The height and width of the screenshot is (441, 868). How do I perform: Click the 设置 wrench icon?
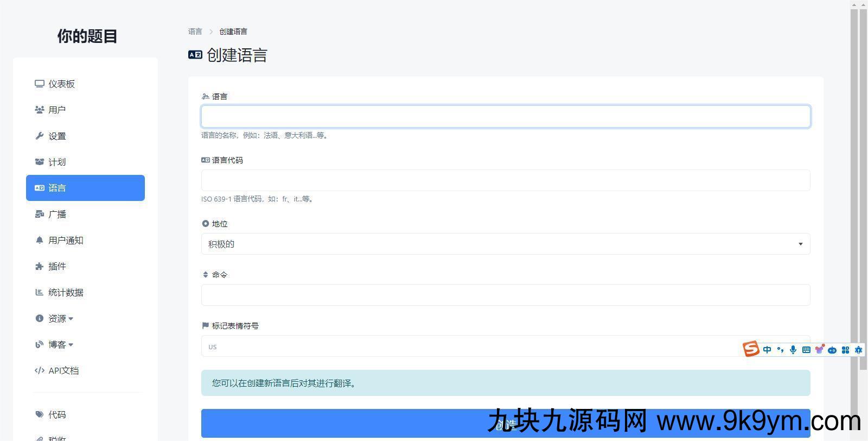coord(39,136)
